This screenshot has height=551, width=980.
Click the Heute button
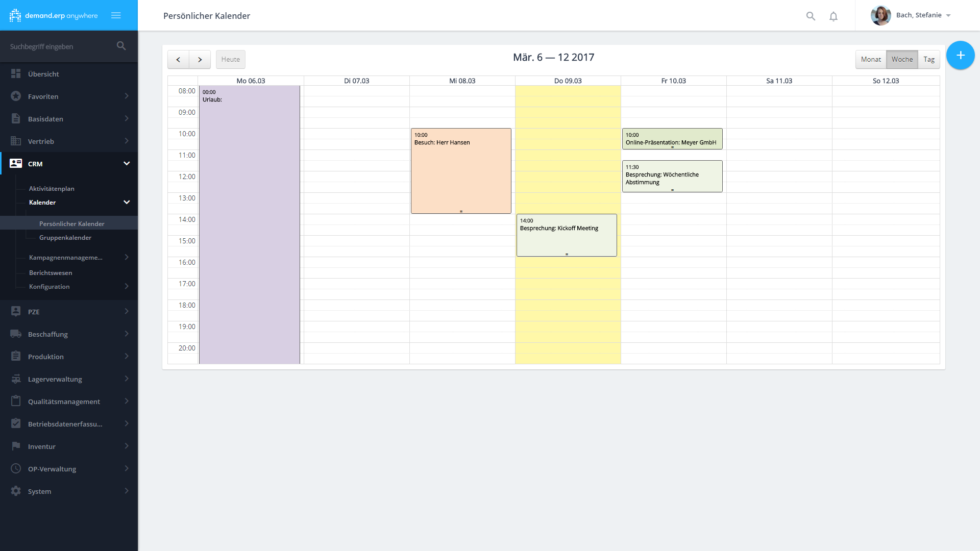[231, 60]
